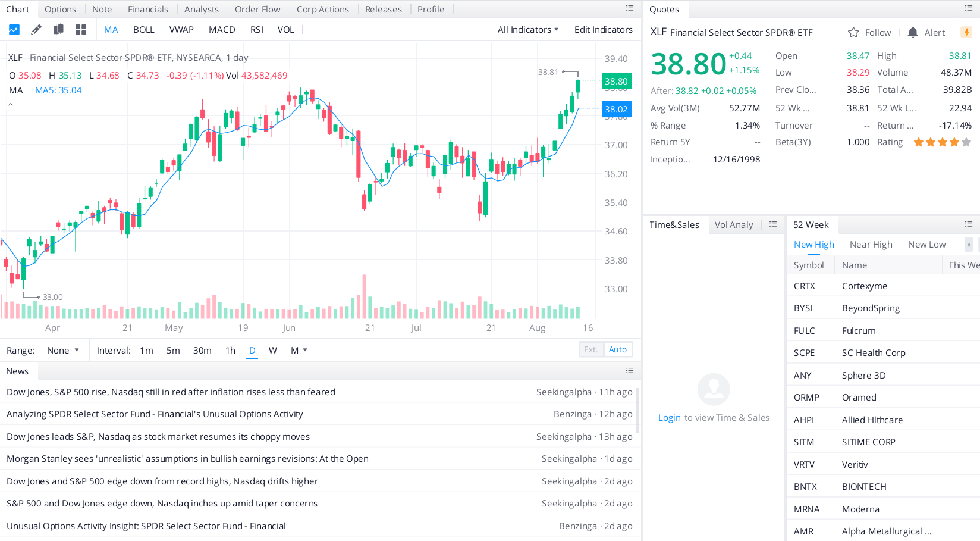Click the Alert bell icon
This screenshot has width=980, height=541.
[913, 33]
